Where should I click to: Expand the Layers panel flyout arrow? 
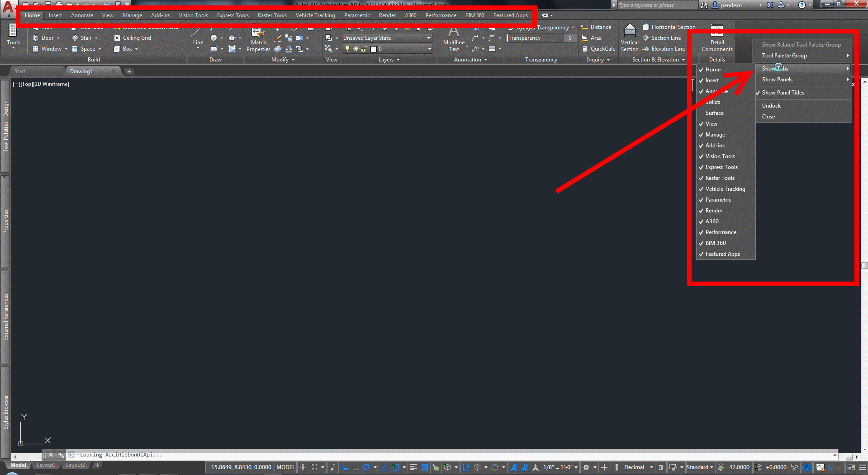coord(398,59)
